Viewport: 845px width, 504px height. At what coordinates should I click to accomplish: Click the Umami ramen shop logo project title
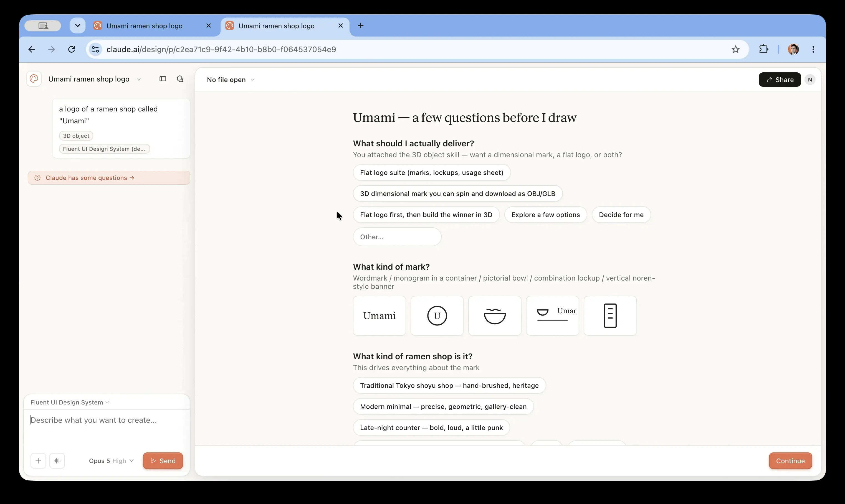tap(89, 79)
